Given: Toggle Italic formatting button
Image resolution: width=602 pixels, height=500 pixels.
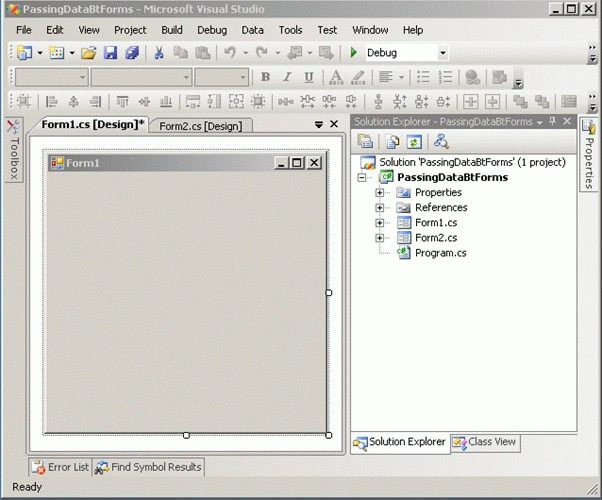Looking at the screenshot, I should (287, 77).
